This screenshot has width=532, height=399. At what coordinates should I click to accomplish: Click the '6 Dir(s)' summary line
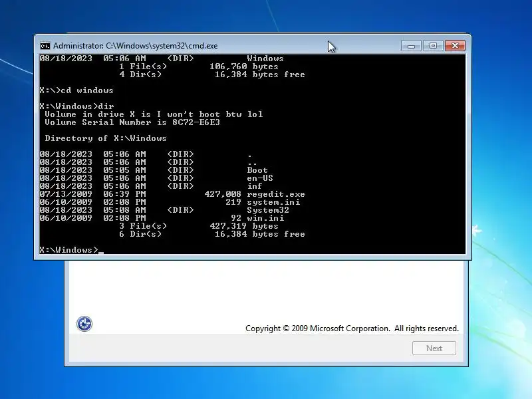[211, 234]
